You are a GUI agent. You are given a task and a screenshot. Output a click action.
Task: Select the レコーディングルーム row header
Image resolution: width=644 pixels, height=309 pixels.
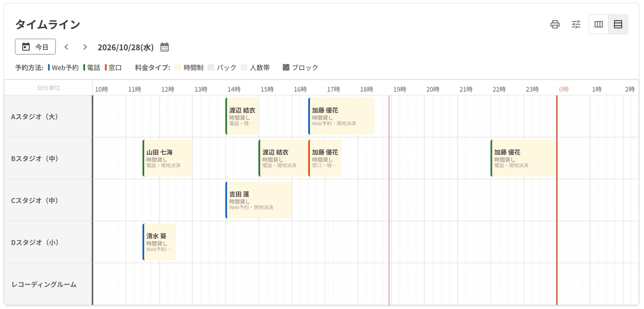tap(48, 284)
